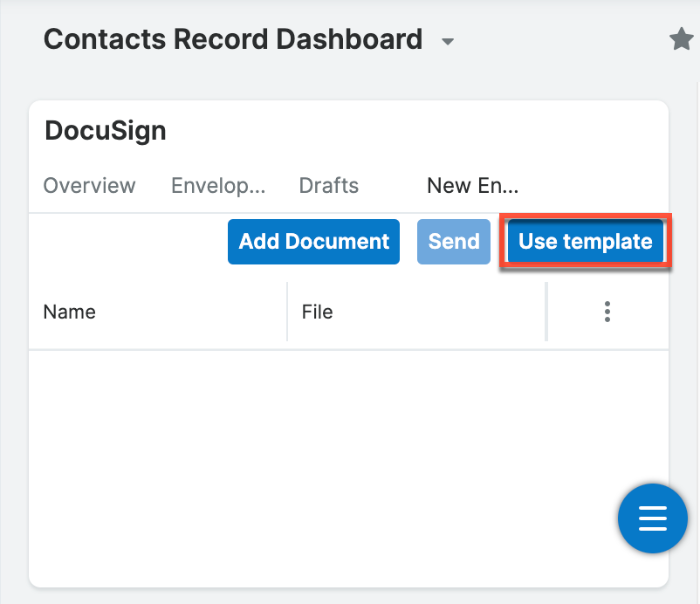Screen dimensions: 700x604
Task: Click the Add Document button
Action: [313, 242]
